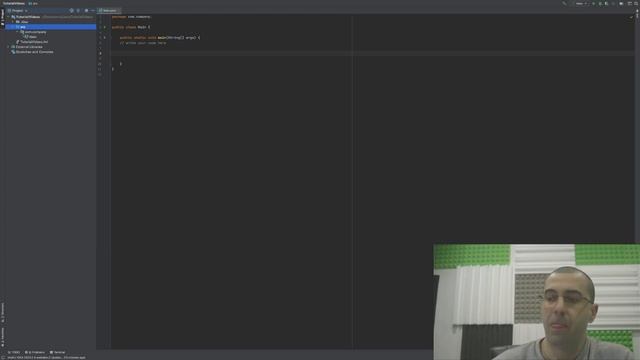Image resolution: width=640 pixels, height=360 pixels.
Task: Click the Debug icon in the toolbar
Action: (x=600, y=4)
